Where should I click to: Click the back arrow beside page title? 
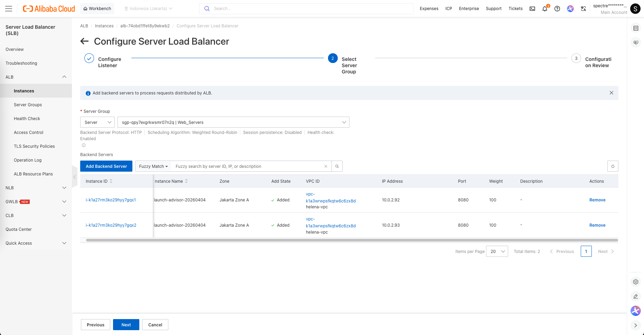[x=84, y=42]
